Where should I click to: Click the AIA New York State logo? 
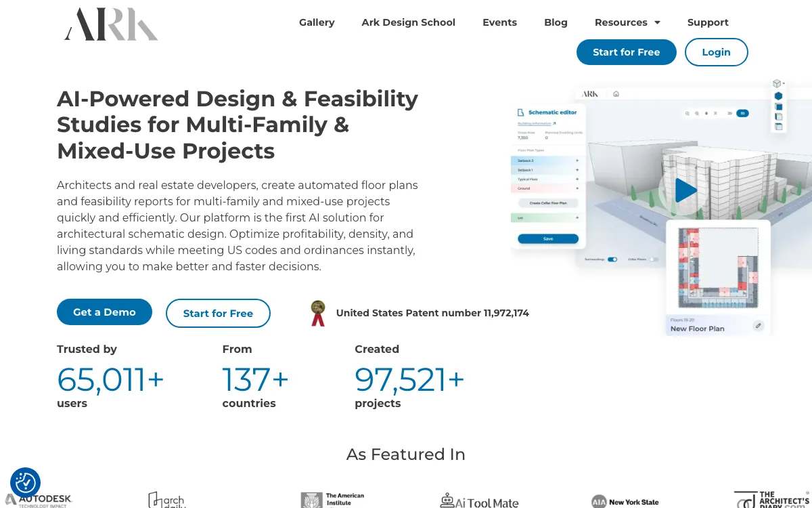pyautogui.click(x=625, y=502)
